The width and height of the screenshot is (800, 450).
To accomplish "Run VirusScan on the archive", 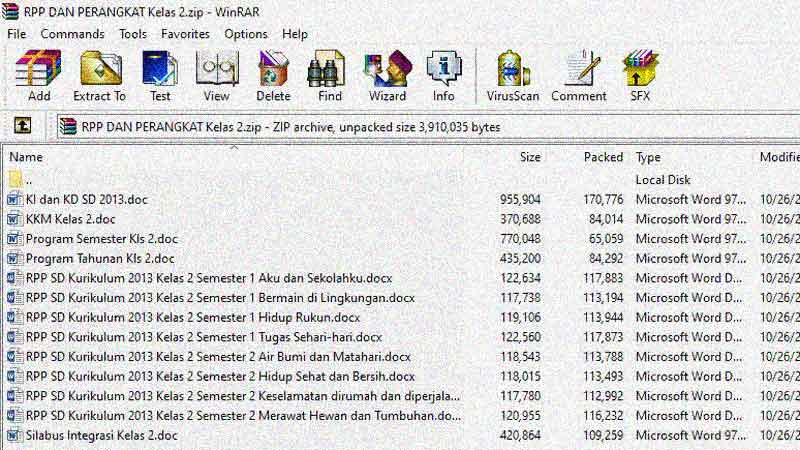I will (513, 68).
